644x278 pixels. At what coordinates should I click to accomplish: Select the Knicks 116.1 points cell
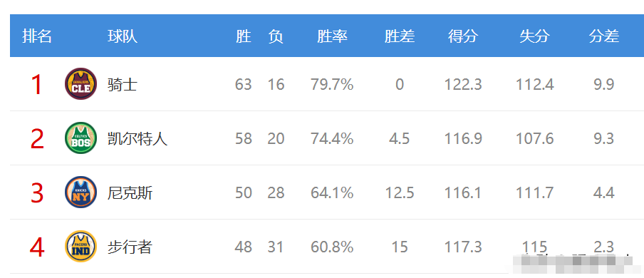(463, 192)
